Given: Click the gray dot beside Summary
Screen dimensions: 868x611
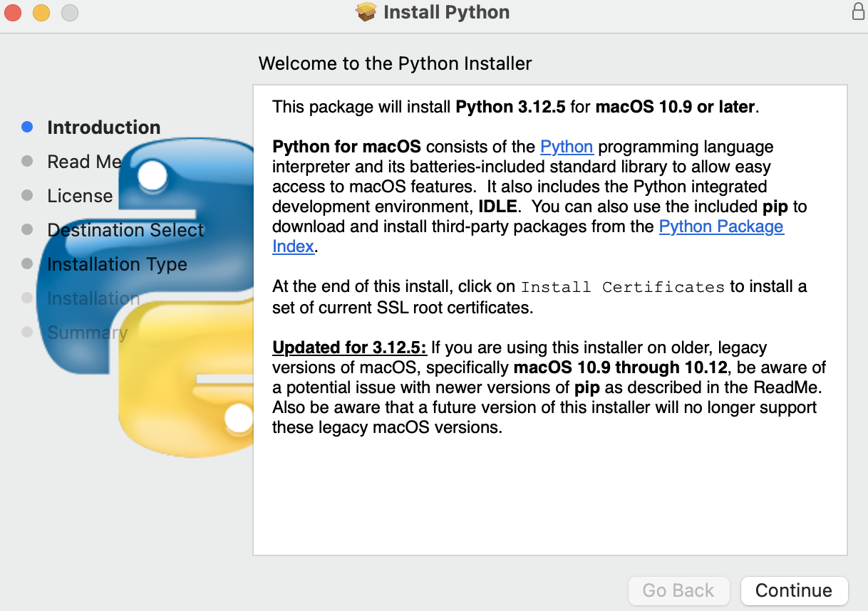Looking at the screenshot, I should (x=27, y=332).
